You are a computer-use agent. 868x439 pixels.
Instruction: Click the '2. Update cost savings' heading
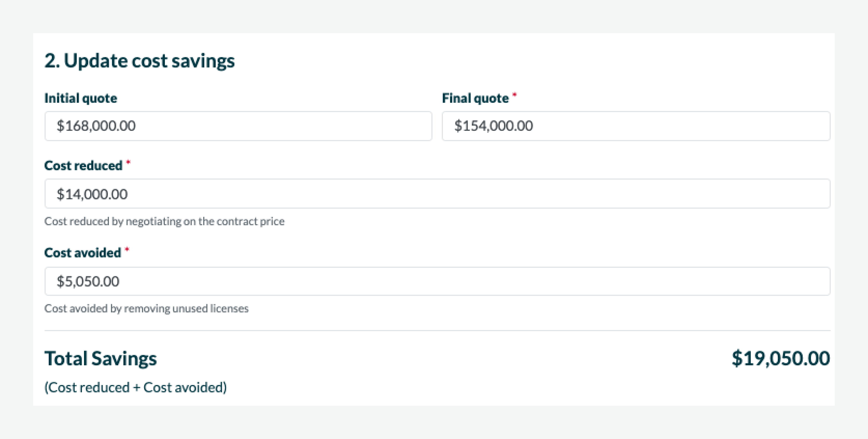pyautogui.click(x=139, y=61)
